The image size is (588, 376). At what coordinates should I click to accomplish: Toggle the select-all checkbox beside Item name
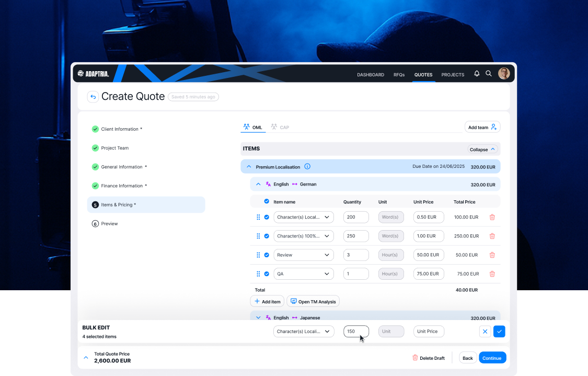click(267, 201)
